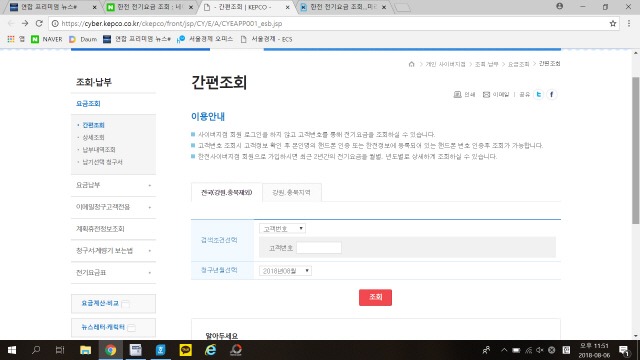Click the 뉴스레터·캐릭터 banner button
Image resolution: width=640 pixels, height=360 pixels.
coord(113,327)
